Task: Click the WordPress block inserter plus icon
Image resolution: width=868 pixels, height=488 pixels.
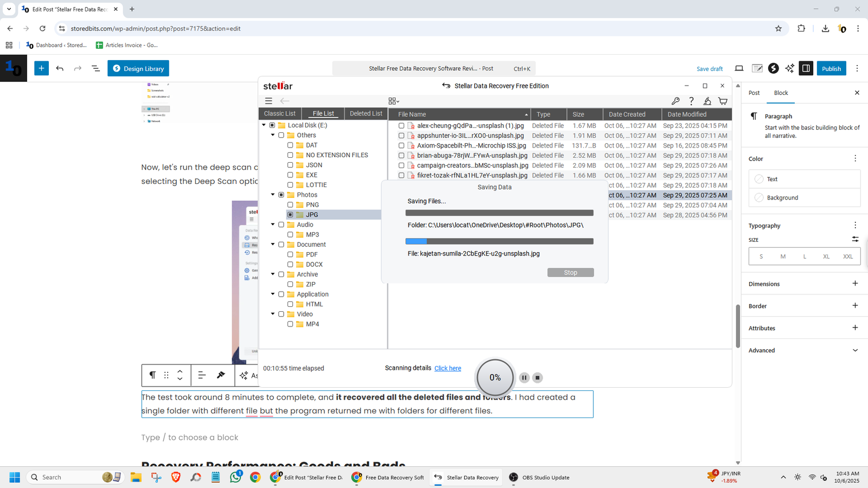Action: click(x=41, y=68)
